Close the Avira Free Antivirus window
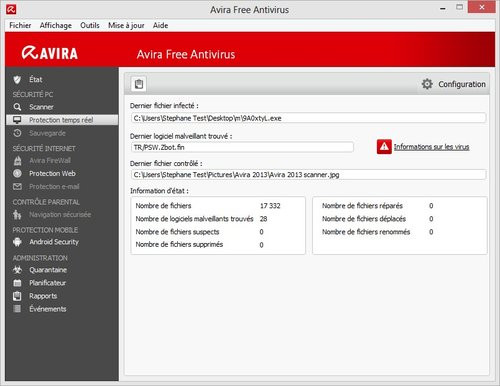The image size is (500, 386). [481, 7]
